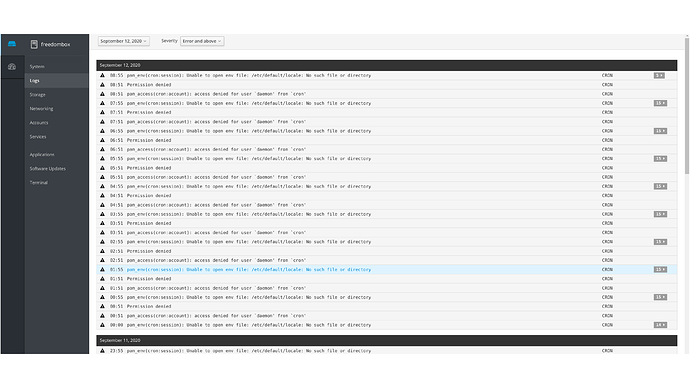
Task: Click warning icon of 08:55 pam_env entry
Action: coord(102,75)
